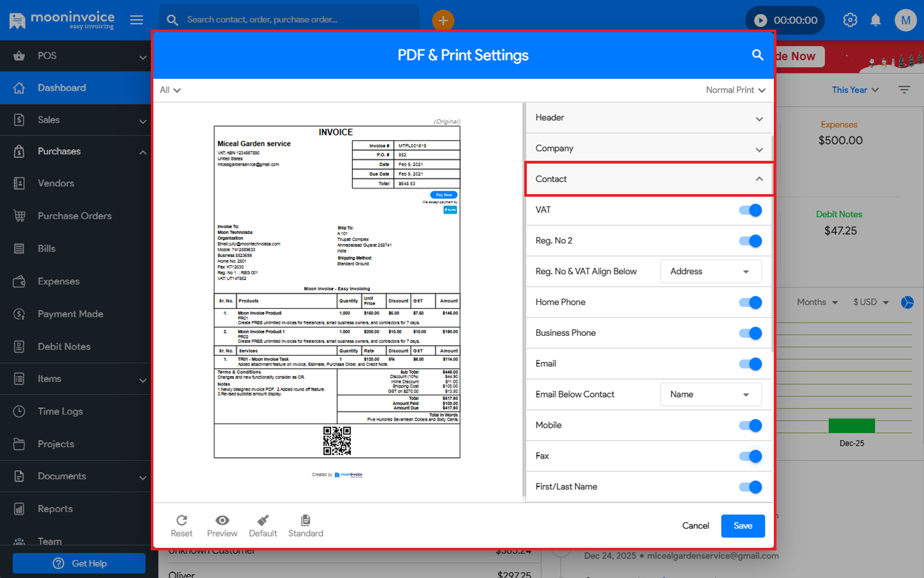Open the Normal Print dropdown menu
This screenshot has width=924, height=578.
735,90
